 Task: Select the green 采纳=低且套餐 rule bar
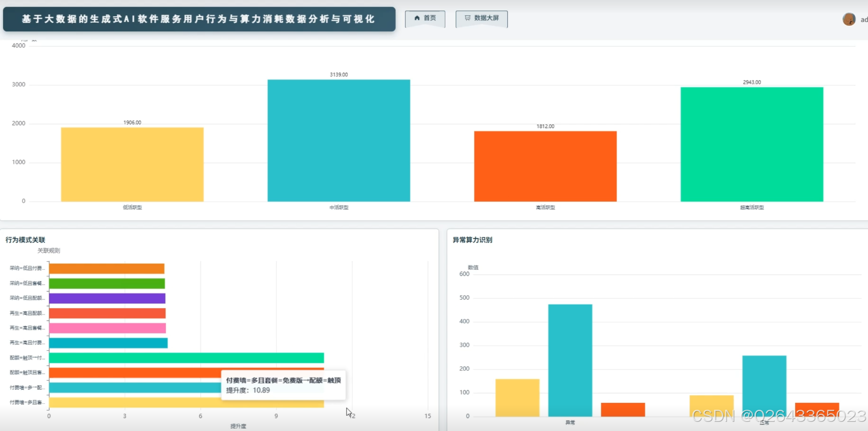coord(107,283)
